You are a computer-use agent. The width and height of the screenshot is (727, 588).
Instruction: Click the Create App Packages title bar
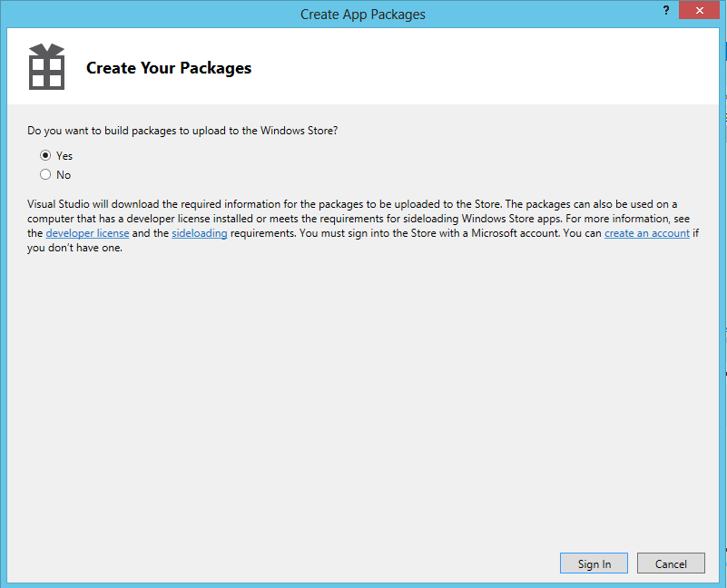[x=362, y=15]
